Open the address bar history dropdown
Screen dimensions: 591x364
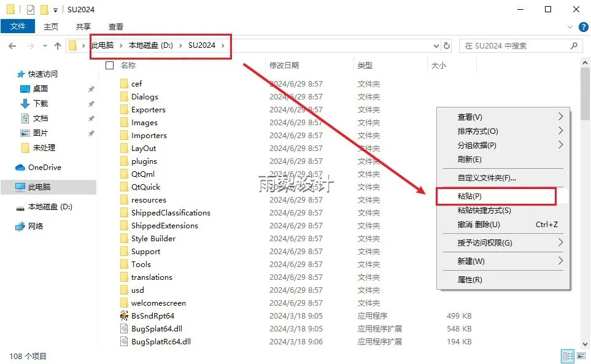436,46
